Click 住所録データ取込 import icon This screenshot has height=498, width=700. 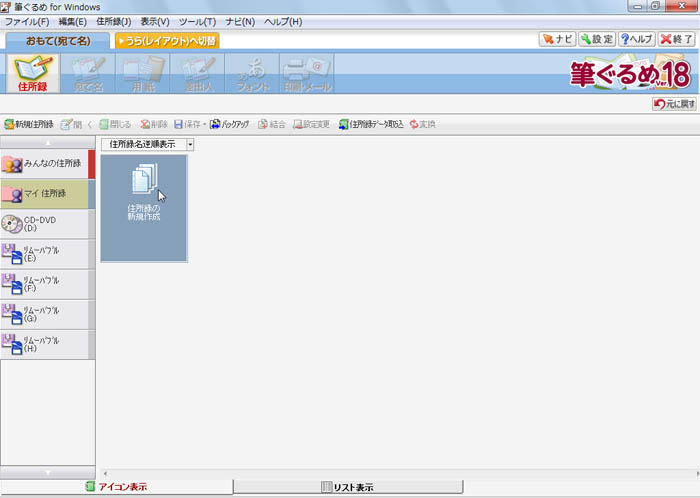(370, 124)
